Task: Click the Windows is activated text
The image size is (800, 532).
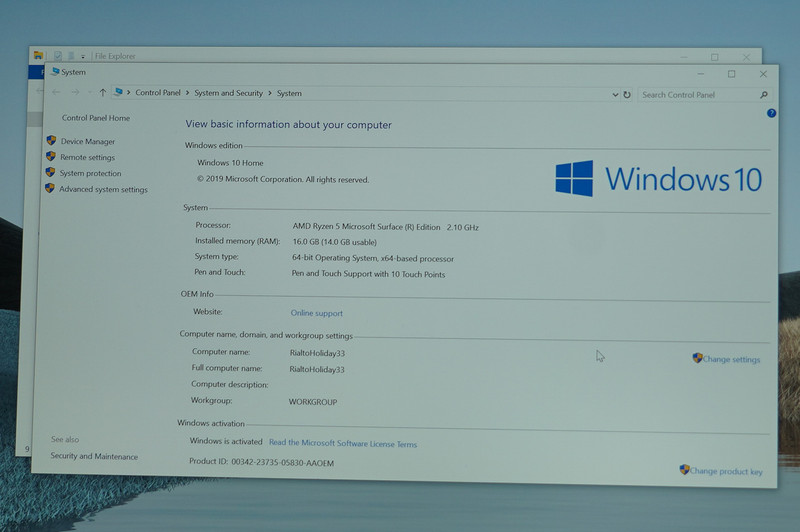Action: [226, 441]
